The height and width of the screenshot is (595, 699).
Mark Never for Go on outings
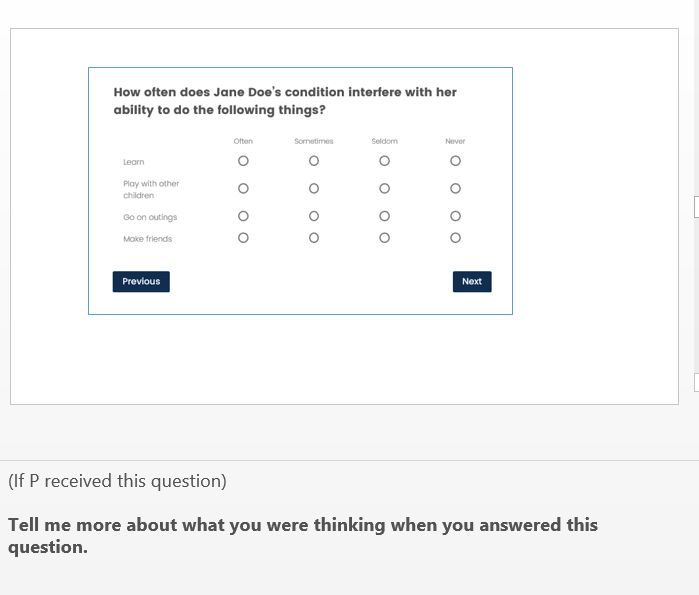(455, 217)
